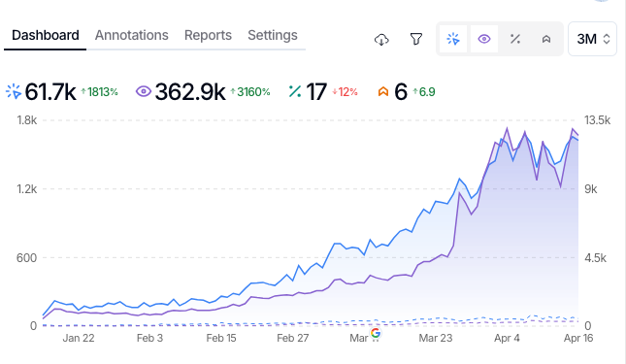The width and height of the screenshot is (626, 364).
Task: Click the Jan 22 axis label
Action: point(79,338)
